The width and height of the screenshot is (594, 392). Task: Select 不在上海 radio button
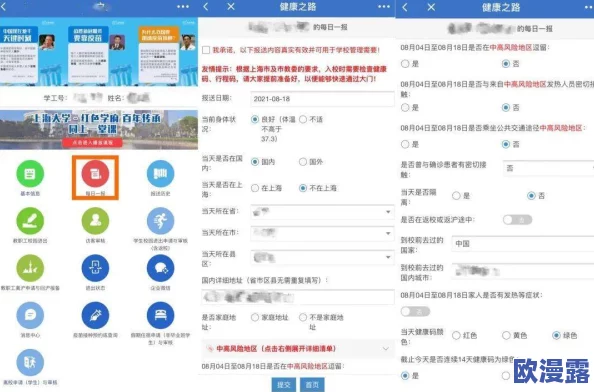pos(303,188)
